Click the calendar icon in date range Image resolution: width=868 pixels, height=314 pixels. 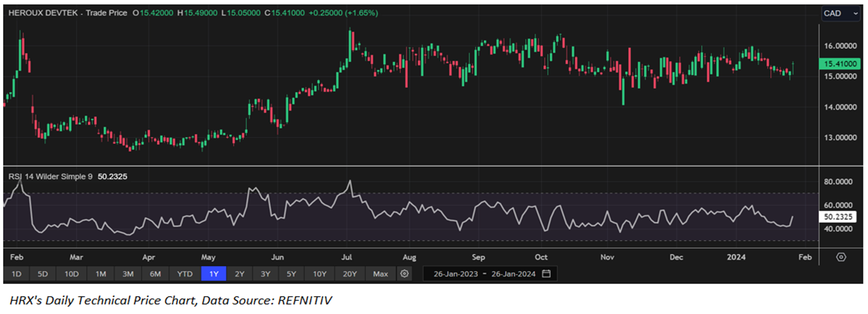point(546,274)
